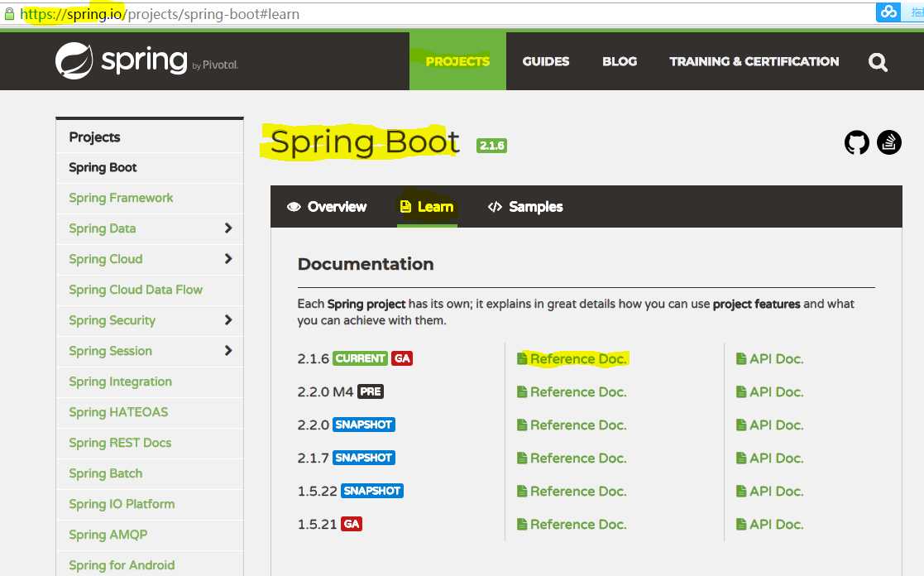Expand the Spring Cloud submenu arrow
The image size is (924, 576).
pyautogui.click(x=228, y=259)
